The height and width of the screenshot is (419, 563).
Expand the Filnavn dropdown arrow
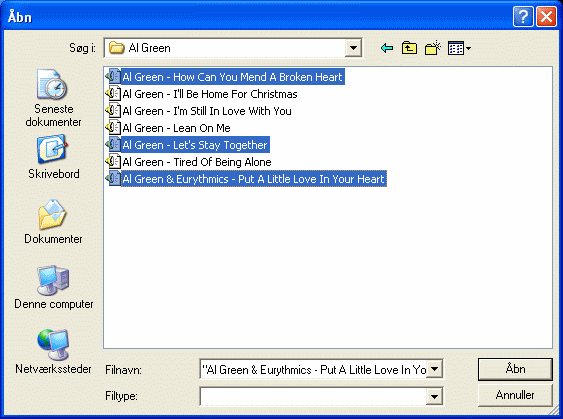pos(434,369)
